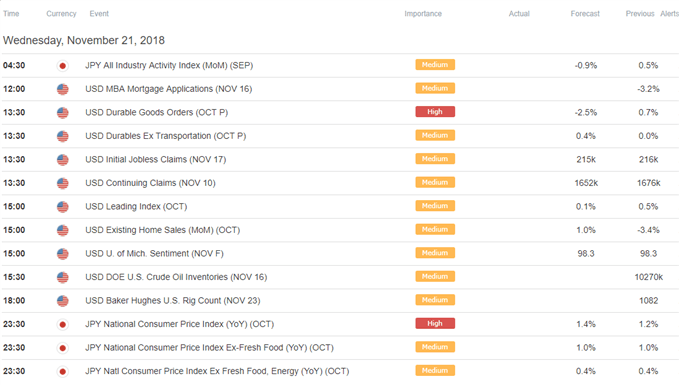Open USD Durable Goods Orders (OCT P) event
The image size is (679, 385).
coord(156,113)
